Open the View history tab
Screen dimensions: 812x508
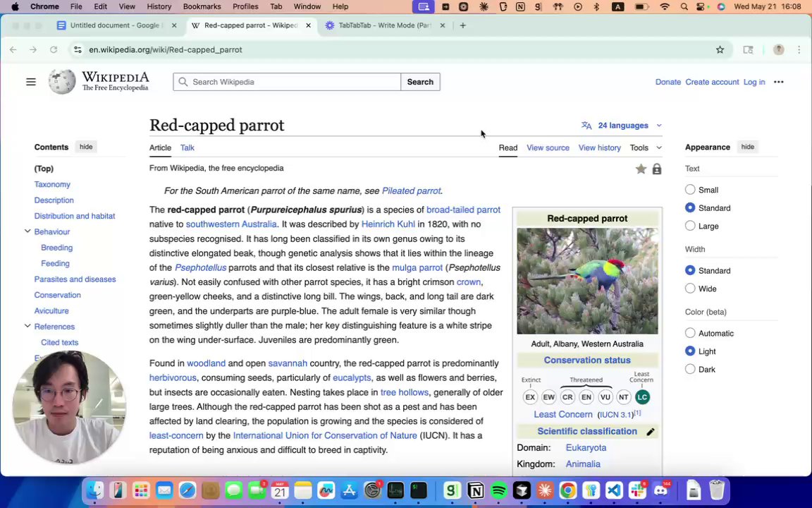[599, 147]
